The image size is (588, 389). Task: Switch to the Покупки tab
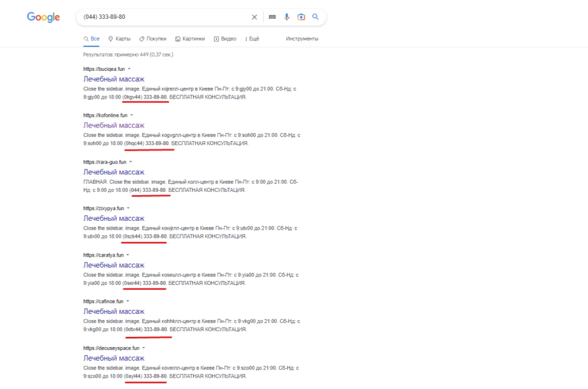152,39
